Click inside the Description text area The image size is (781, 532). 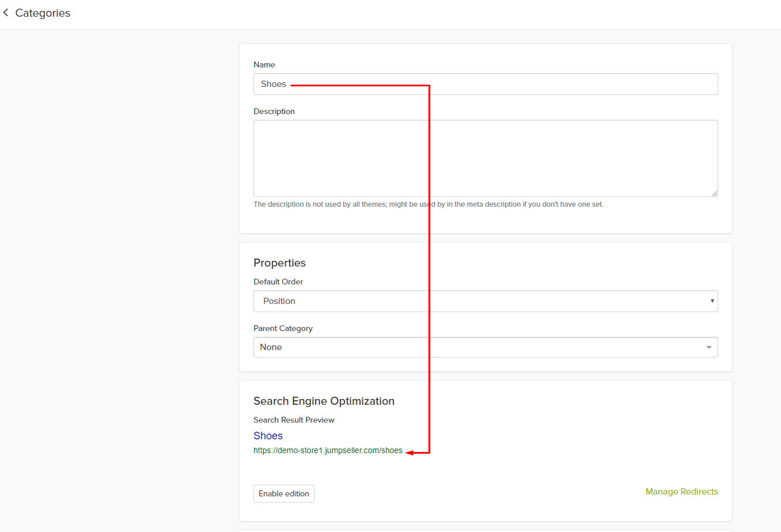486,158
